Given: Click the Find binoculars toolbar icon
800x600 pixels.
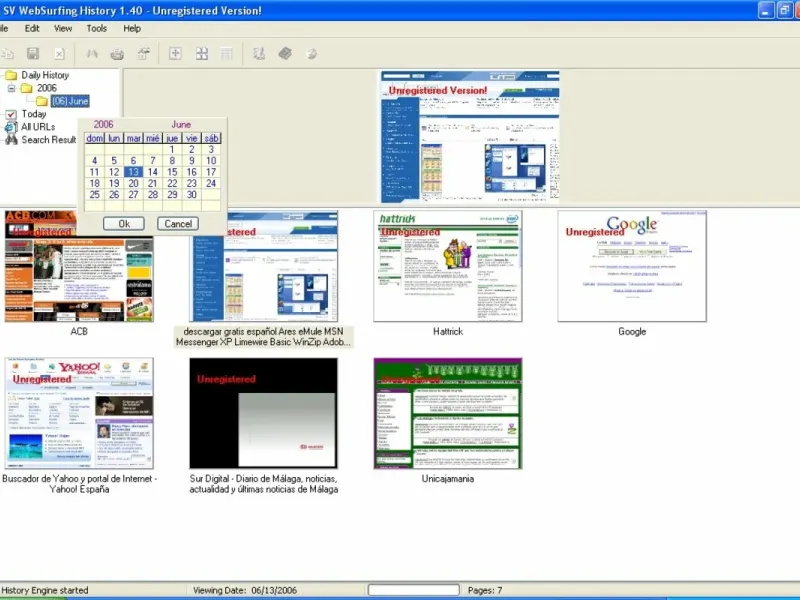Looking at the screenshot, I should [x=92, y=54].
